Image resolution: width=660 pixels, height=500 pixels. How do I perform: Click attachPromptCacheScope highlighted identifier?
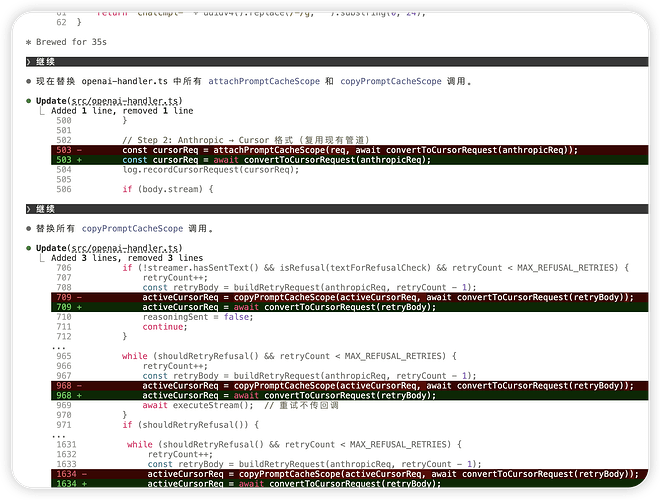click(x=264, y=81)
